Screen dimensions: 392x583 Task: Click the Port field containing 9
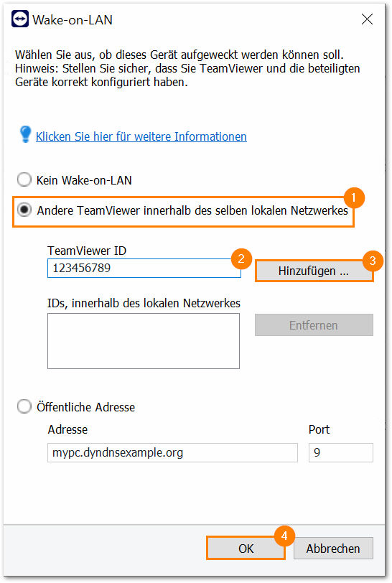tap(341, 452)
